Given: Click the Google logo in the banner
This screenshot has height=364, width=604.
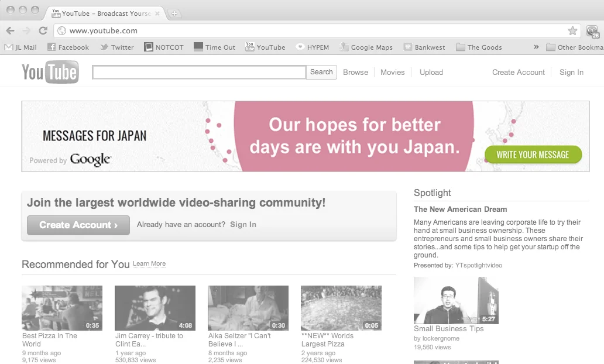Looking at the screenshot, I should click(x=91, y=159).
